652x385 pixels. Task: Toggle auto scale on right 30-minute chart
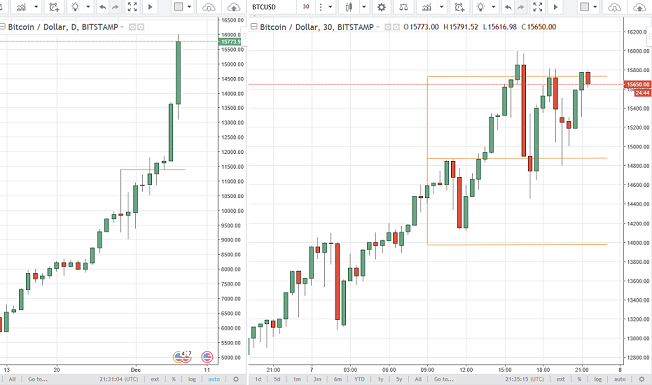tap(620, 379)
